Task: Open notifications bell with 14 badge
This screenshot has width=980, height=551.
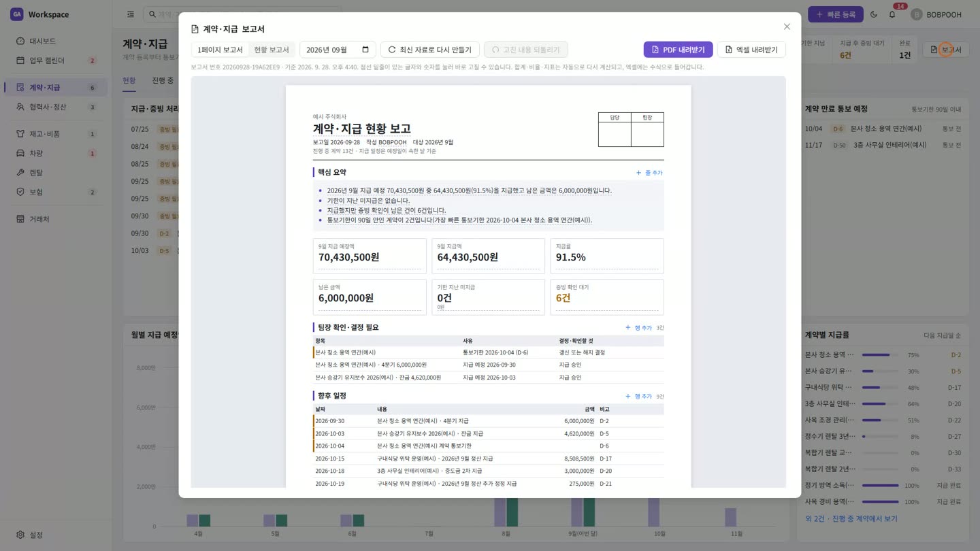Action: (893, 14)
